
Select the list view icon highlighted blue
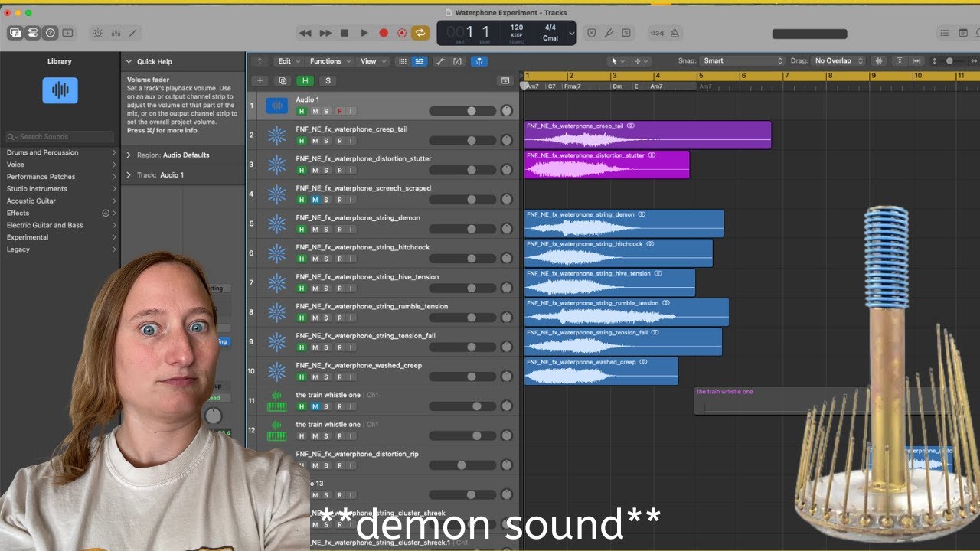tap(420, 61)
